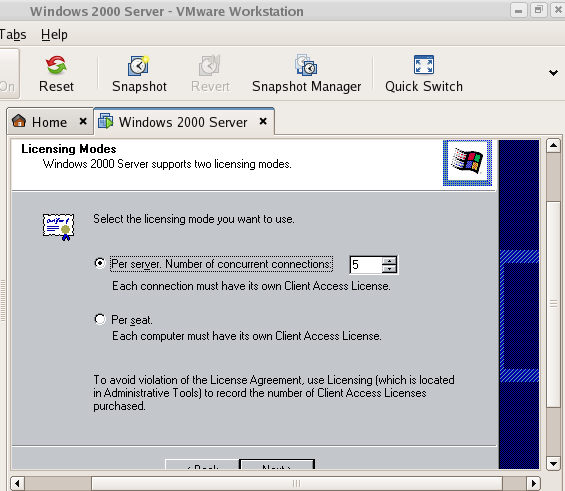The height and width of the screenshot is (491, 565).
Task: Click the vertical scrollbar down arrow
Action: pyautogui.click(x=553, y=463)
